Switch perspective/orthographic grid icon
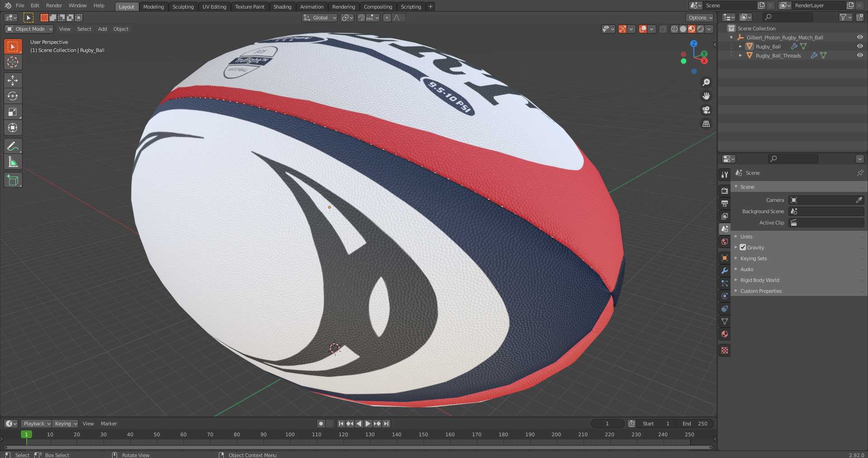 pyautogui.click(x=706, y=124)
